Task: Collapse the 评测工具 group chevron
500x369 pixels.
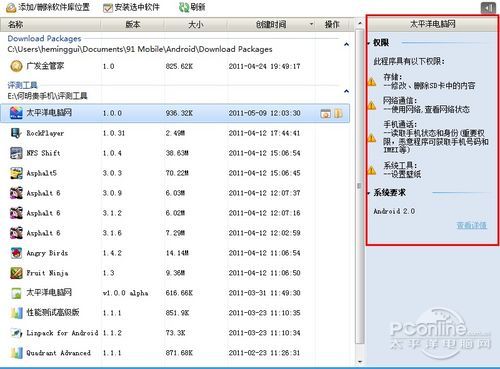Action: tap(347, 91)
